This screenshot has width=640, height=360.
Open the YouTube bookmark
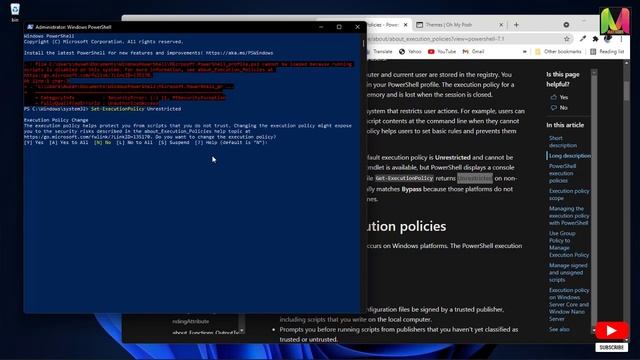[442, 51]
